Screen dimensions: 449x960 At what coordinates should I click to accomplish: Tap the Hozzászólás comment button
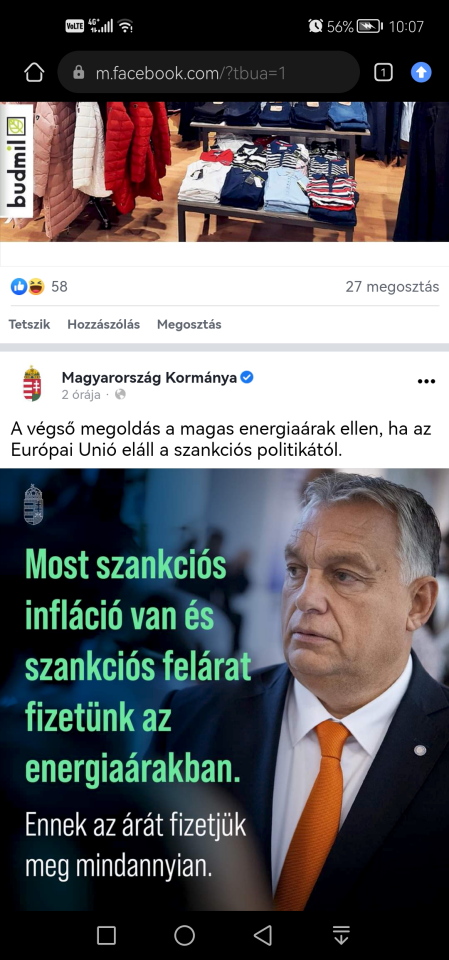click(104, 324)
